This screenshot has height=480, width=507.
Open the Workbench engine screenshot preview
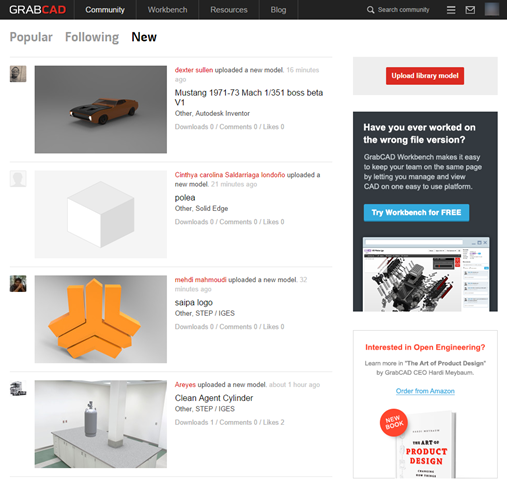[x=426, y=274]
